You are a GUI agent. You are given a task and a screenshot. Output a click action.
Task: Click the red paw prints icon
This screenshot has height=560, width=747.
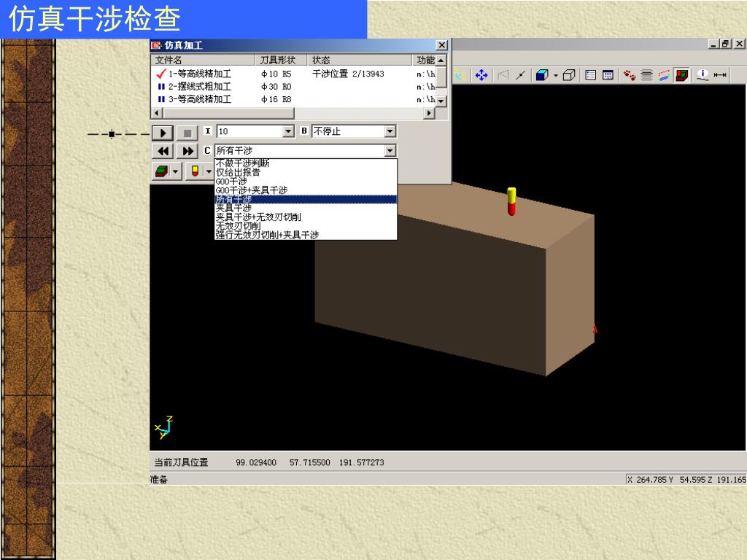[629, 75]
